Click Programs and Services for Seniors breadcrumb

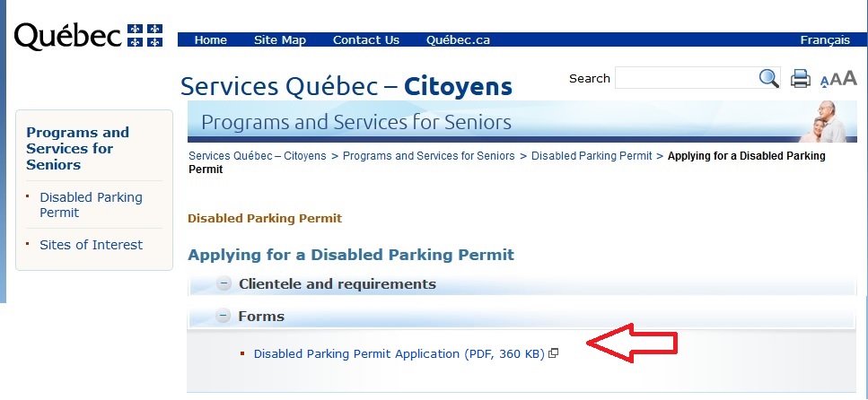[429, 156]
